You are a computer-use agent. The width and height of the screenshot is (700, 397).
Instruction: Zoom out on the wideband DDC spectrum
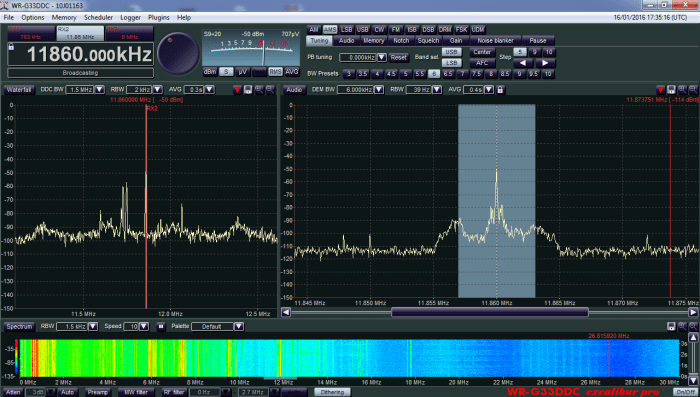[x=270, y=90]
